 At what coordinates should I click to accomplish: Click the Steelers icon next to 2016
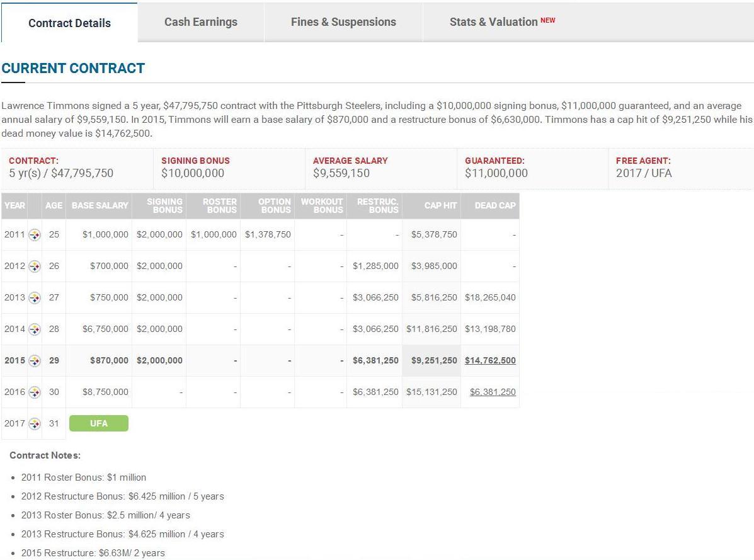tap(35, 392)
